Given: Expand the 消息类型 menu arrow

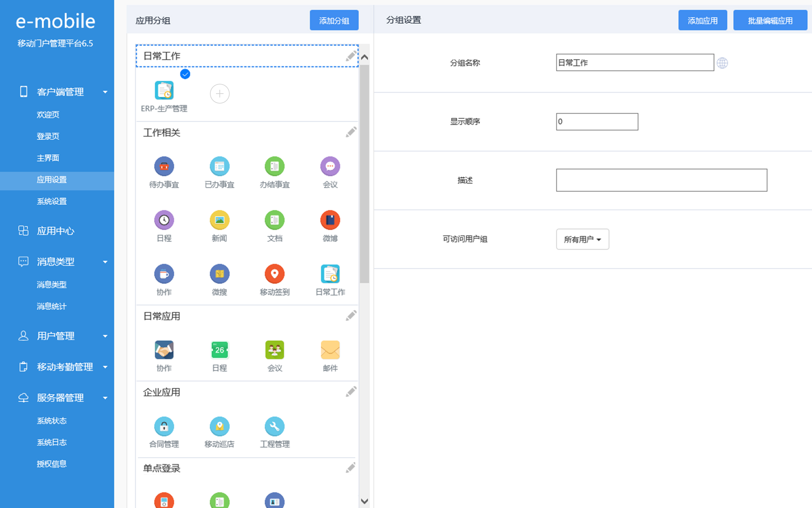Looking at the screenshot, I should click(105, 262).
